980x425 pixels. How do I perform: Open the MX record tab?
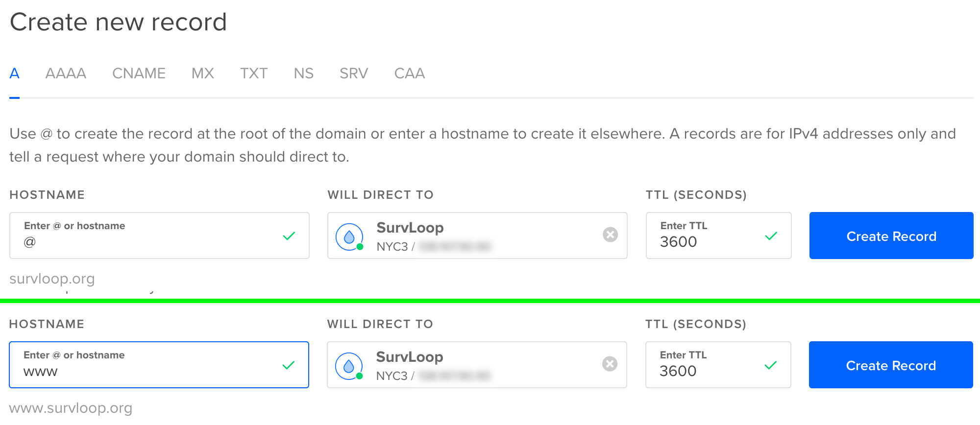click(x=203, y=73)
